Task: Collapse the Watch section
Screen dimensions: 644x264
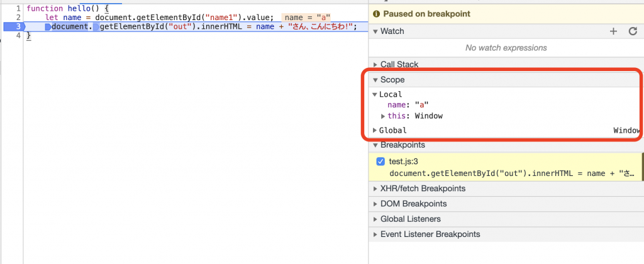Action: click(x=375, y=31)
